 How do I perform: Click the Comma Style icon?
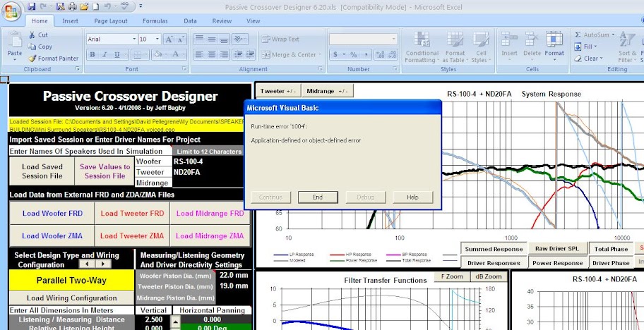[x=365, y=54]
